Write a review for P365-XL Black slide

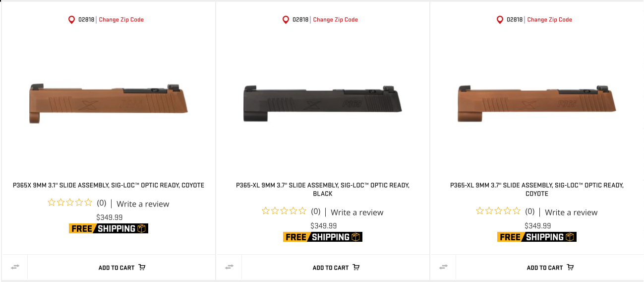point(357,212)
